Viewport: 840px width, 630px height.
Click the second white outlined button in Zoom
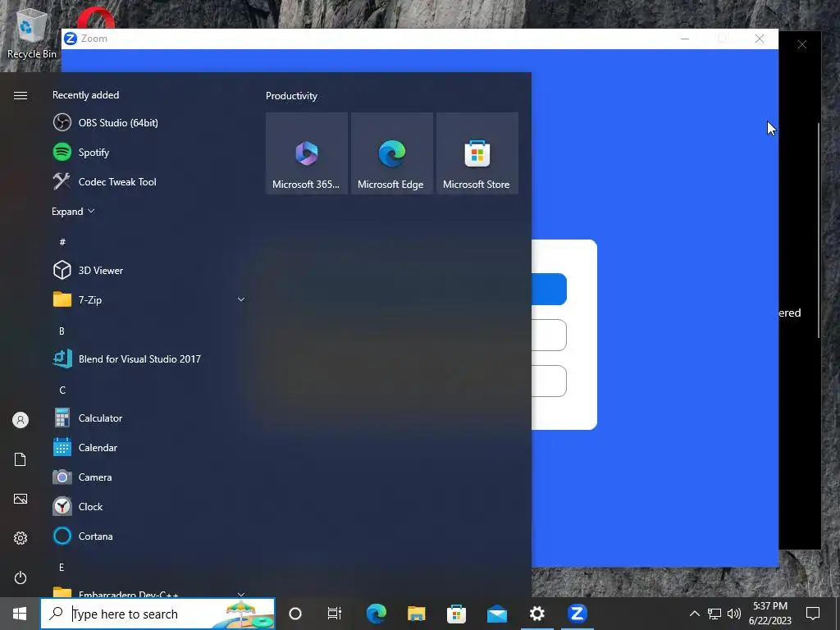549,381
